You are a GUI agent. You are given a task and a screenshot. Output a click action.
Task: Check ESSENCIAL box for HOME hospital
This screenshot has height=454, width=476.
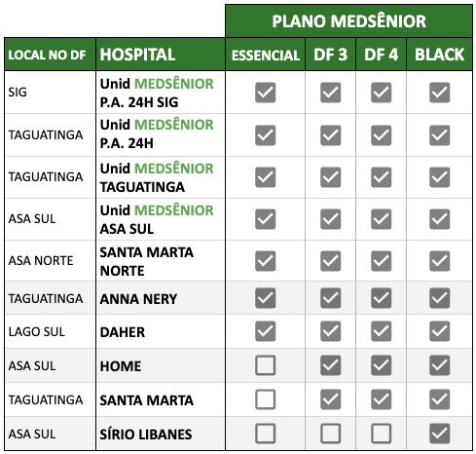point(265,365)
